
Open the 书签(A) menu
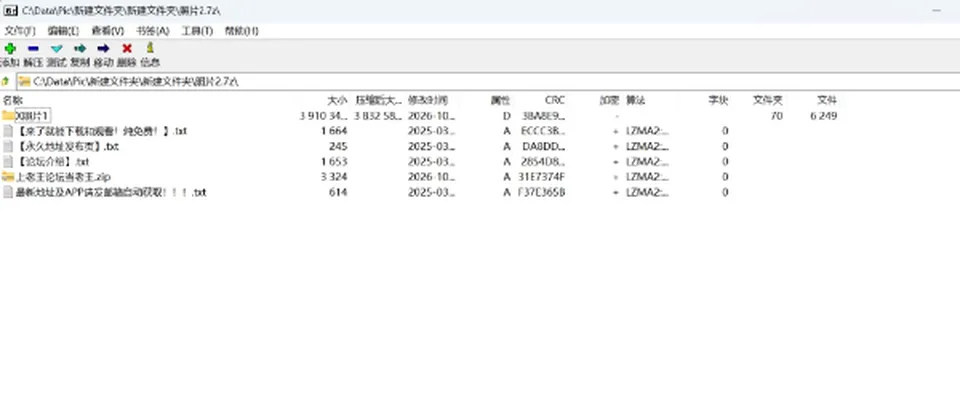point(152,31)
